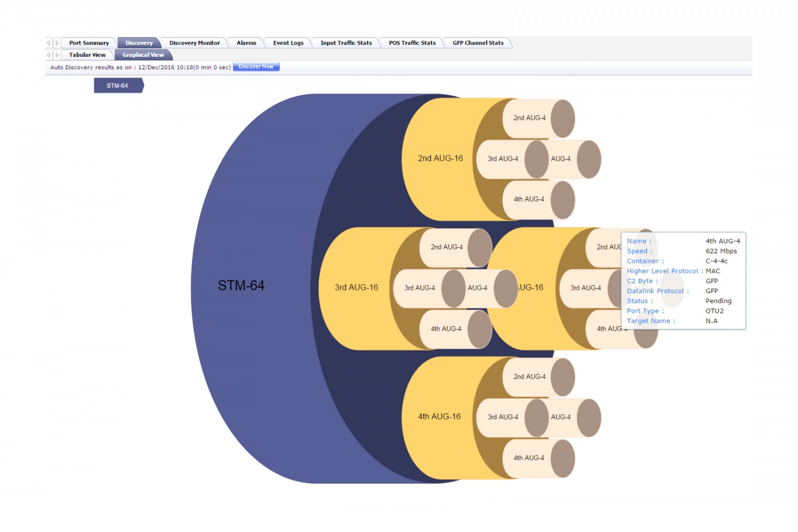Click the scroll-right arrow beside Tabular View

[x=57, y=55]
